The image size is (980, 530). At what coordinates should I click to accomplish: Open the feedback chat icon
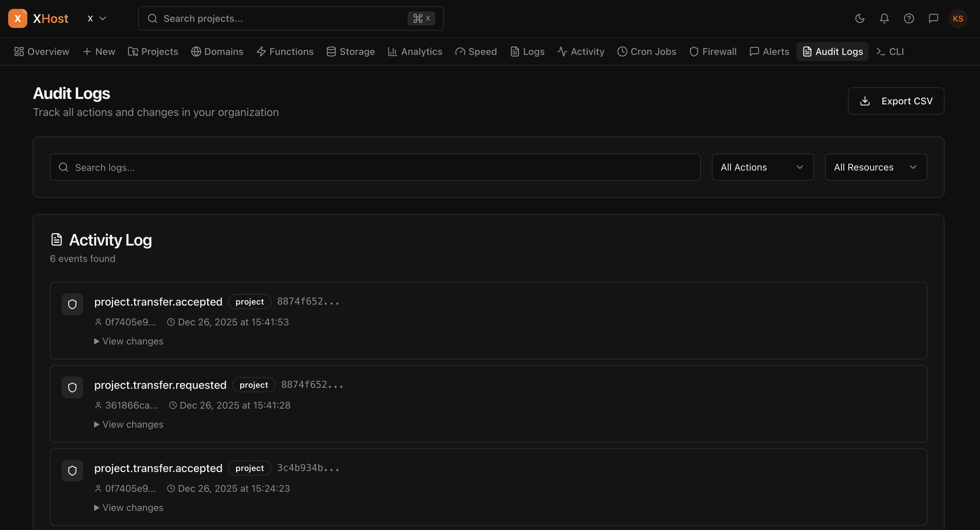click(934, 18)
